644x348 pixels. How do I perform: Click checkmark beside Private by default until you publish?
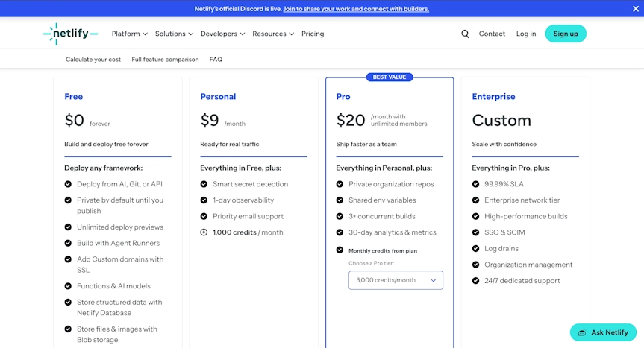coord(68,200)
